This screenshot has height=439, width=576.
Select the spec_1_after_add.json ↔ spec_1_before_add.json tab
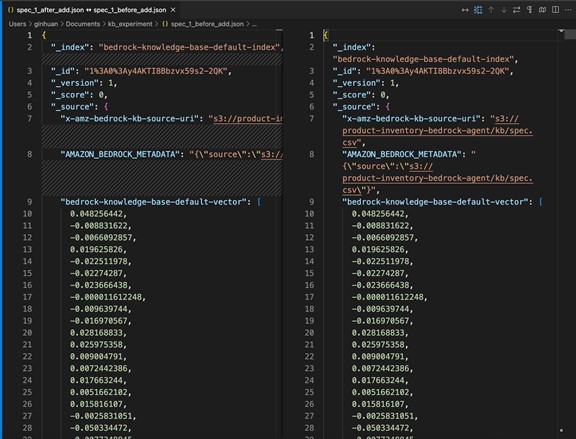click(x=91, y=10)
